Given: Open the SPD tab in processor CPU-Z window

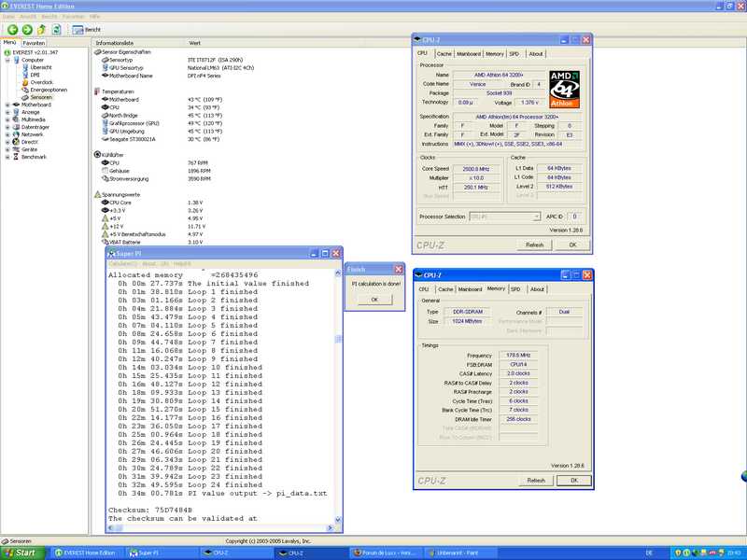Looking at the screenshot, I should coord(514,54).
